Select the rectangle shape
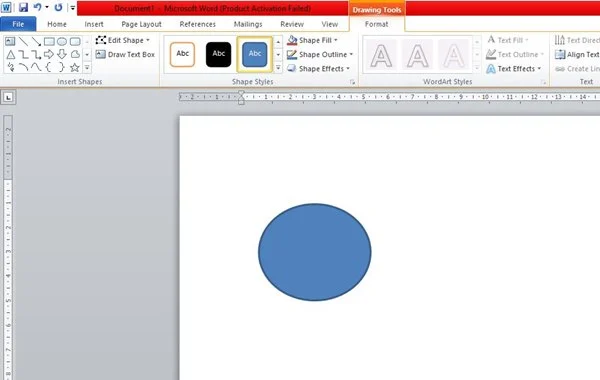 pos(49,41)
